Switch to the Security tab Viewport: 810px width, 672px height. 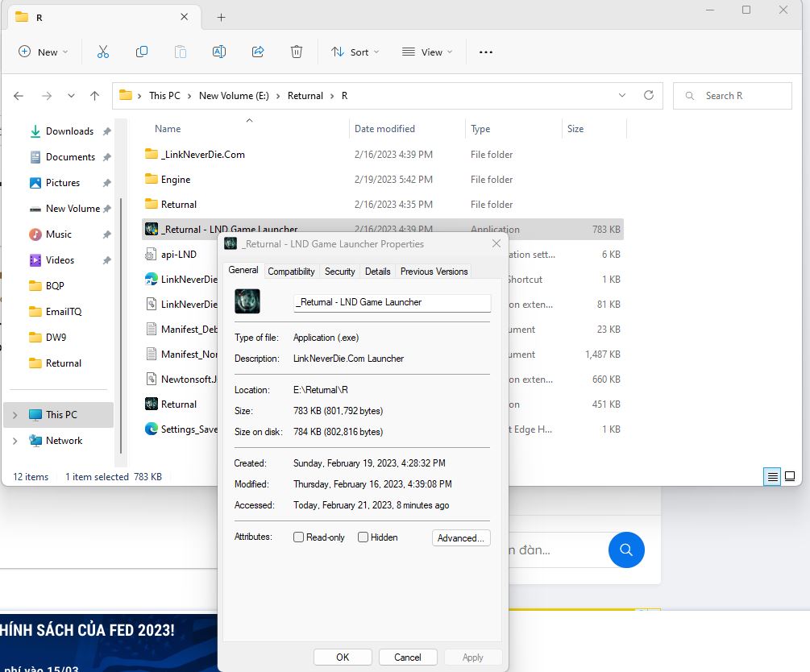339,272
